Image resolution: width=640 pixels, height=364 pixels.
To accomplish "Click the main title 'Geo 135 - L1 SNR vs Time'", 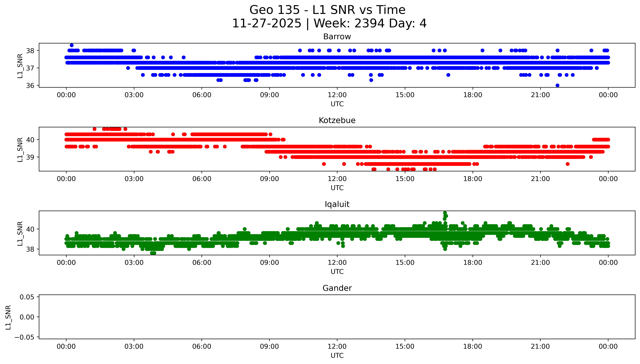I will point(327,10).
